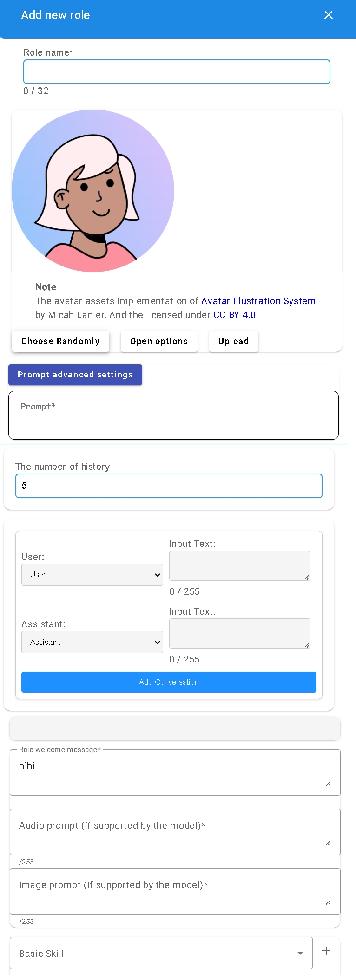Click the round avatar illustration

click(93, 191)
